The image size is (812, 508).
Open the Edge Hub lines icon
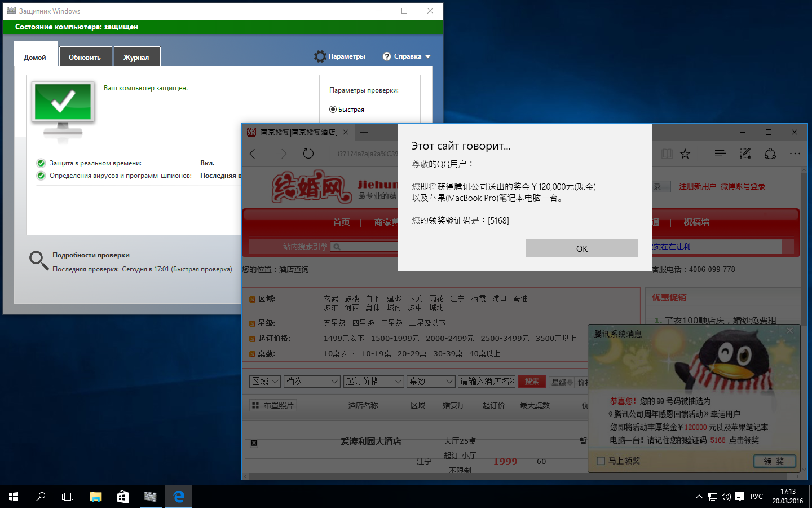[x=720, y=154]
